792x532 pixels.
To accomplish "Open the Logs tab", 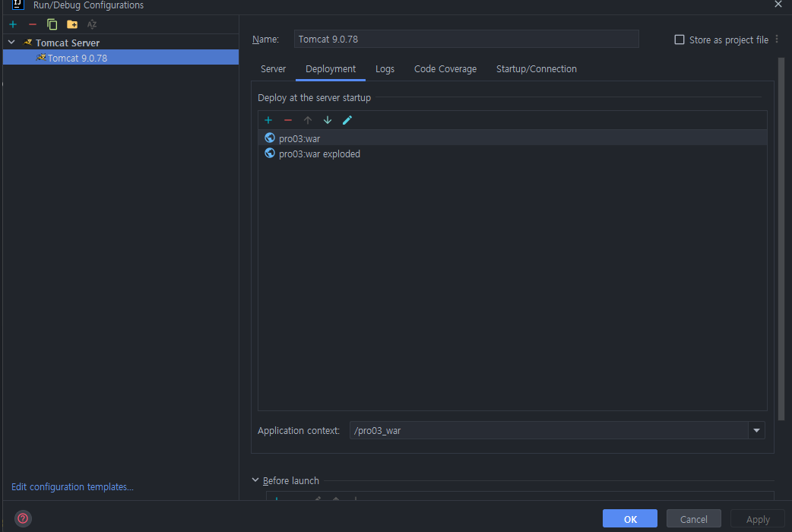I will pyautogui.click(x=385, y=69).
